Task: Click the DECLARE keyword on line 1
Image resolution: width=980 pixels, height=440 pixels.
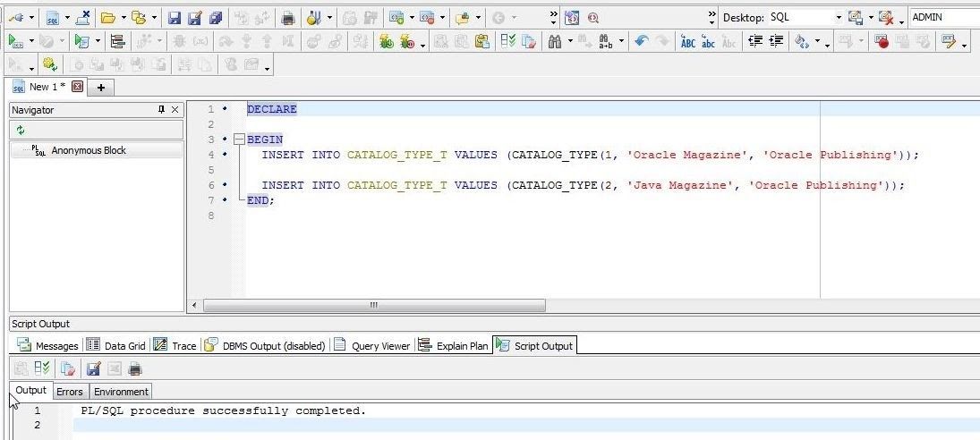Action: 272,109
